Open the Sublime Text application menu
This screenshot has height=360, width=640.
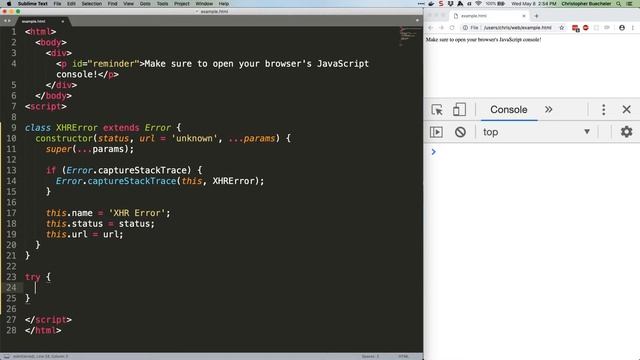33,4
